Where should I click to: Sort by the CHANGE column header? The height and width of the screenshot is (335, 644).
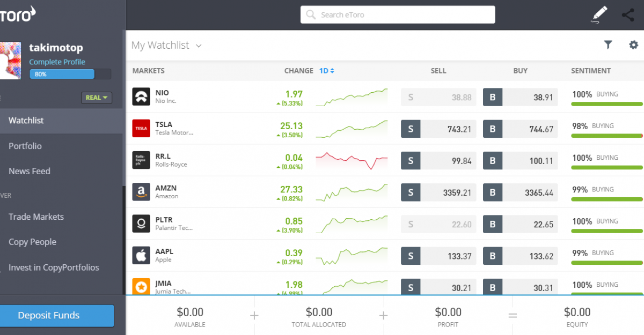(x=299, y=71)
